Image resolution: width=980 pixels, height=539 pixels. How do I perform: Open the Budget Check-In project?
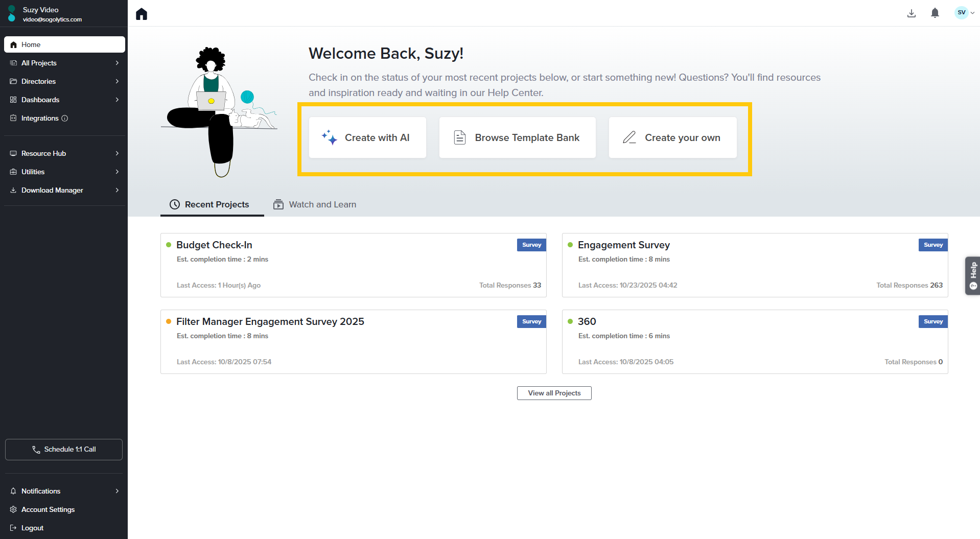214,245
